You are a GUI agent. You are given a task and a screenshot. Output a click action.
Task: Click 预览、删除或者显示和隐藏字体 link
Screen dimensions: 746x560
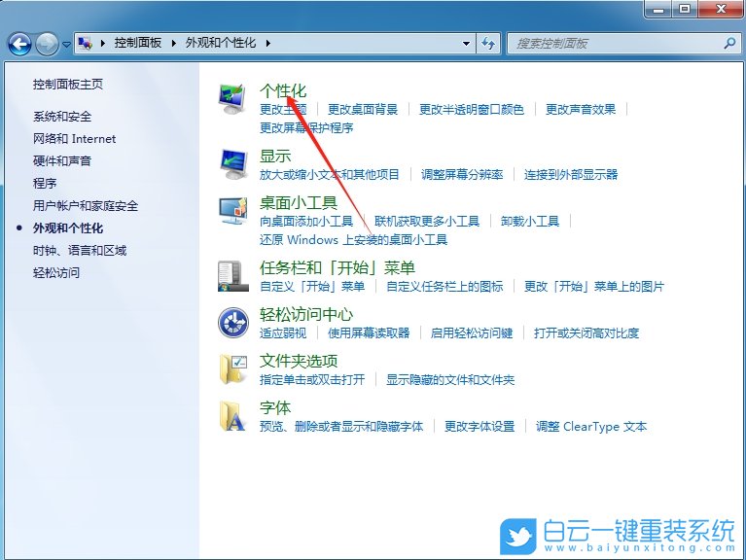(341, 427)
